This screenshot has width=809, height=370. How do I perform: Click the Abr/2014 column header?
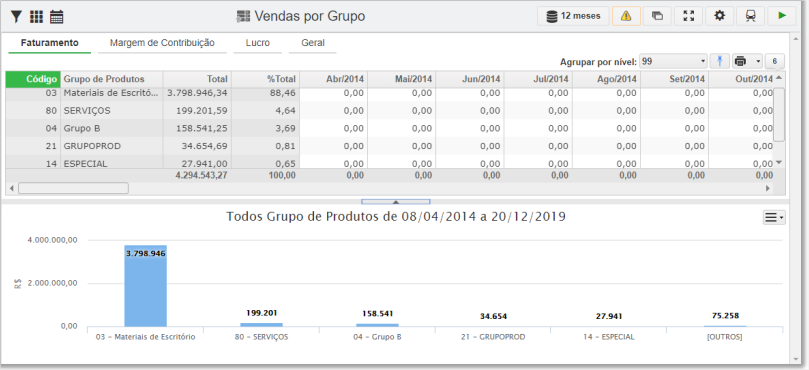click(x=334, y=79)
